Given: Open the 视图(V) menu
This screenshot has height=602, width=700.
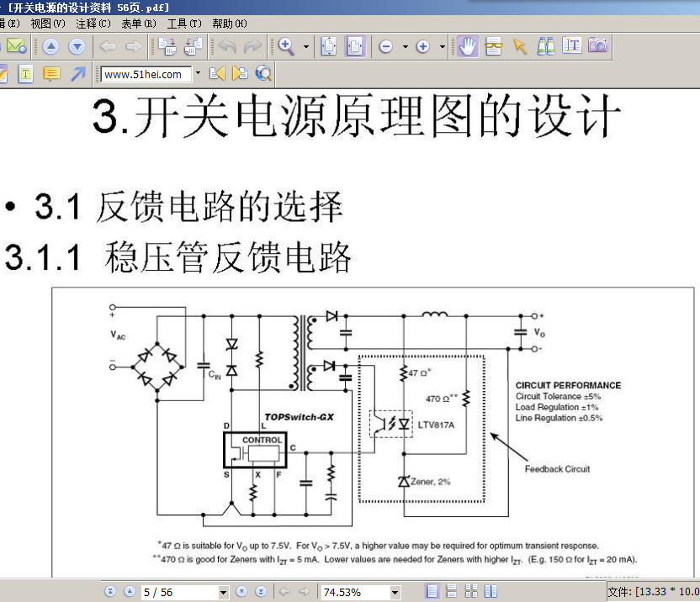Looking at the screenshot, I should [48, 24].
